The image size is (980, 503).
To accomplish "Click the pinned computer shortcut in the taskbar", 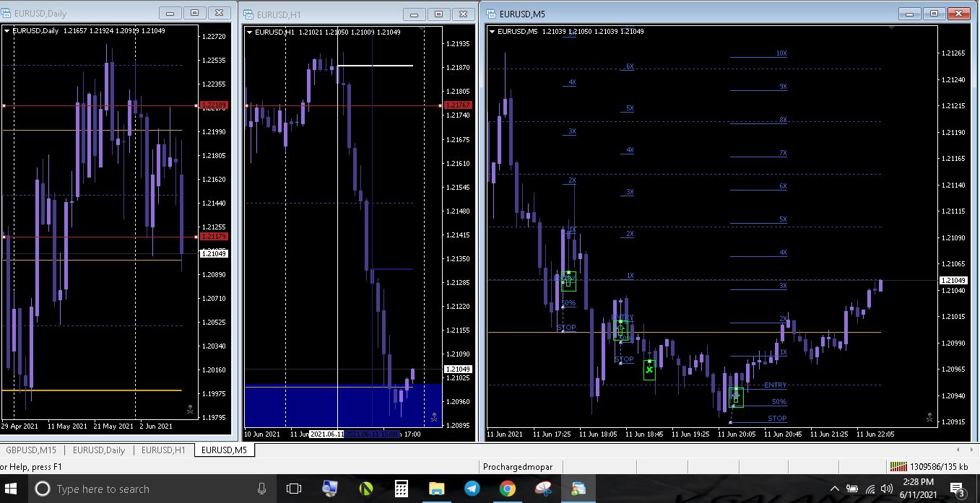I will (330, 489).
